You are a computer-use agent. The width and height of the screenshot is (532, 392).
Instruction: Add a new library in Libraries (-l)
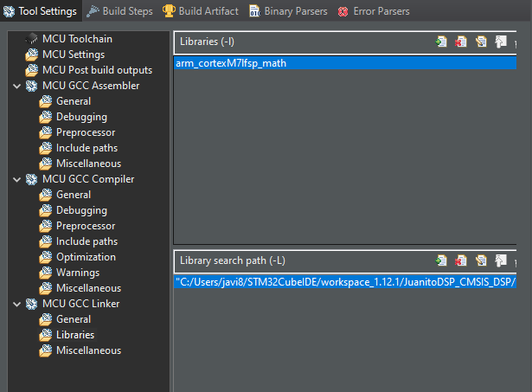click(x=441, y=42)
